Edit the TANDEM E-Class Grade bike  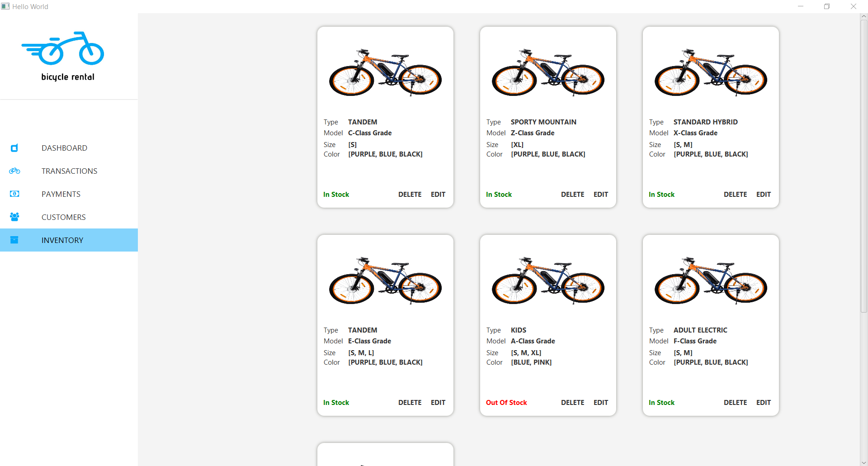(x=438, y=403)
